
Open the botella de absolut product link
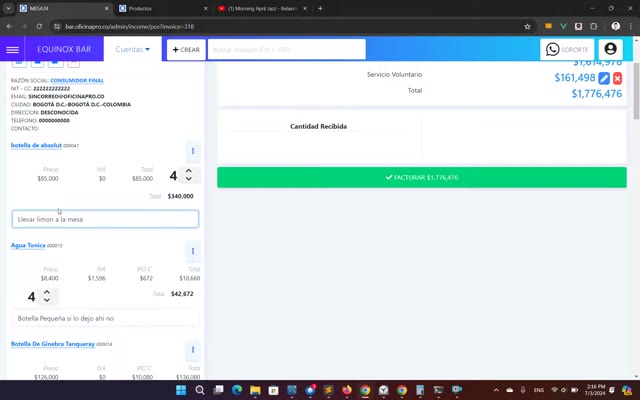[36, 145]
